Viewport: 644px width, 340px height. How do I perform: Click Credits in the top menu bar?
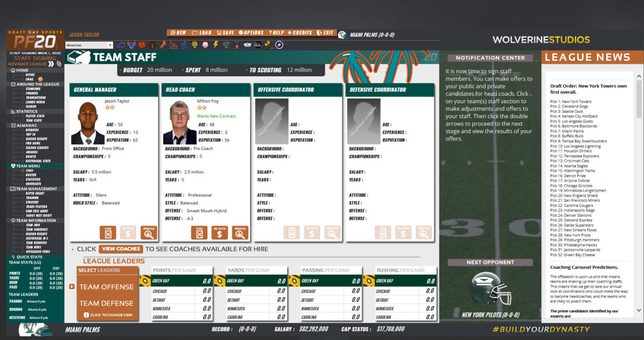coord(301,32)
